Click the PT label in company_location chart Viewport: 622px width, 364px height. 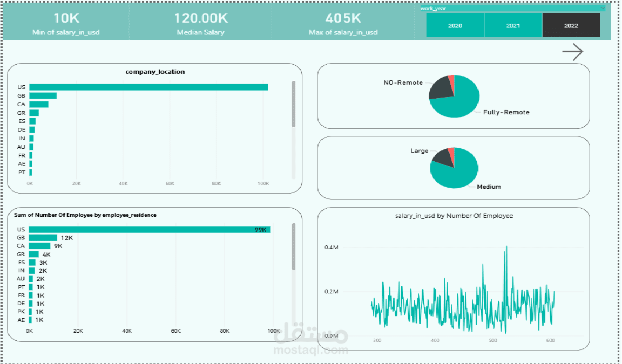coord(22,173)
